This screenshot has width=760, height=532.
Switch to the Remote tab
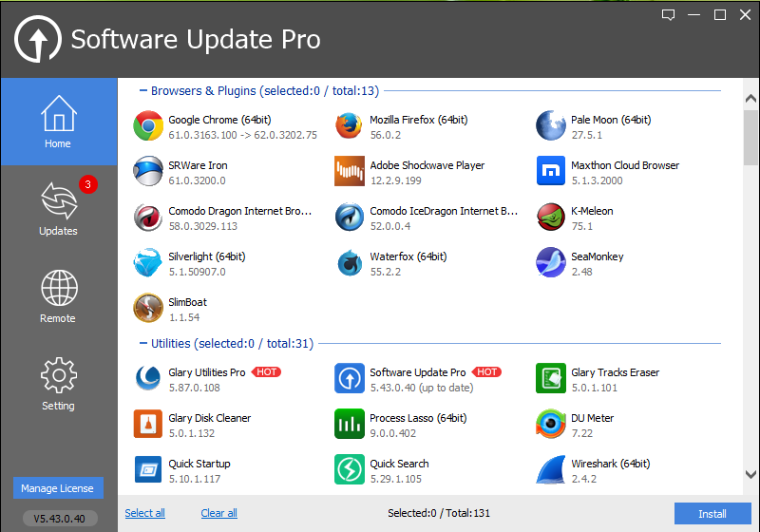point(59,296)
